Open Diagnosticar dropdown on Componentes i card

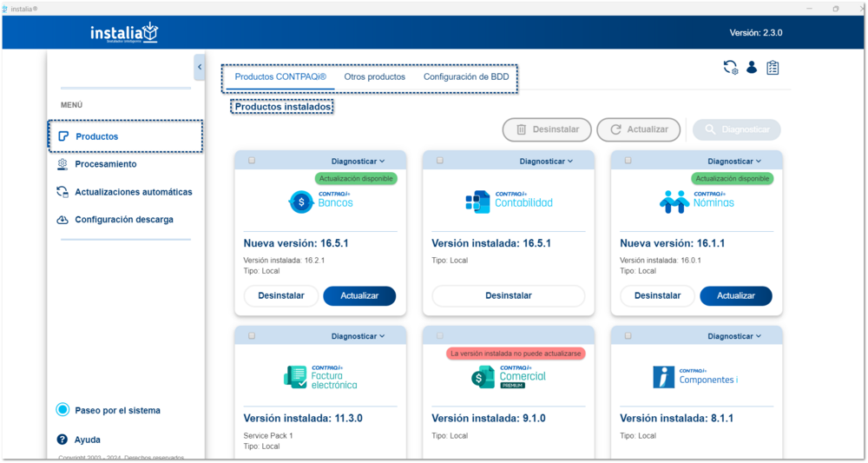(734, 336)
